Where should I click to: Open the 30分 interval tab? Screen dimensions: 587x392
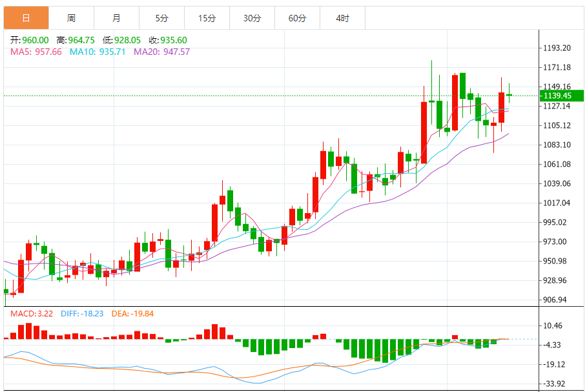click(252, 18)
